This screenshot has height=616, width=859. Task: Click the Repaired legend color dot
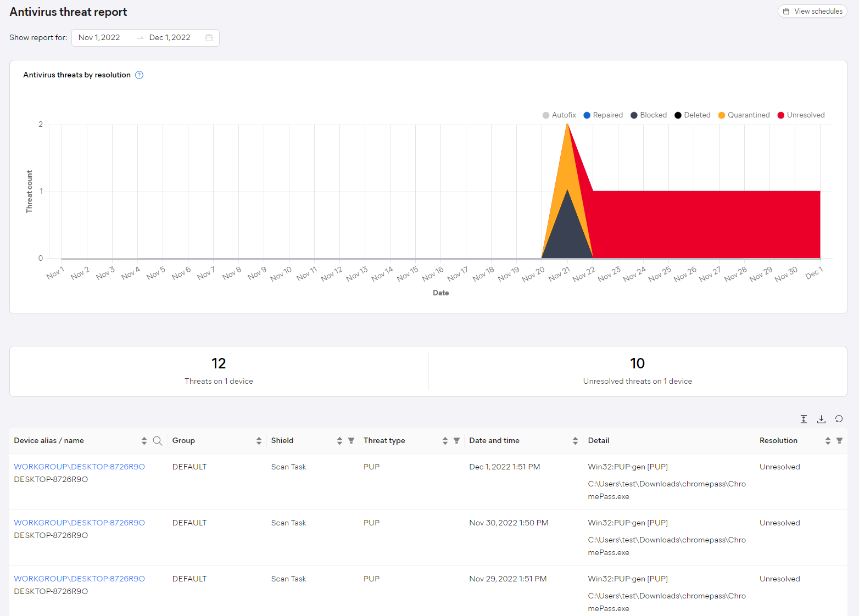[587, 115]
